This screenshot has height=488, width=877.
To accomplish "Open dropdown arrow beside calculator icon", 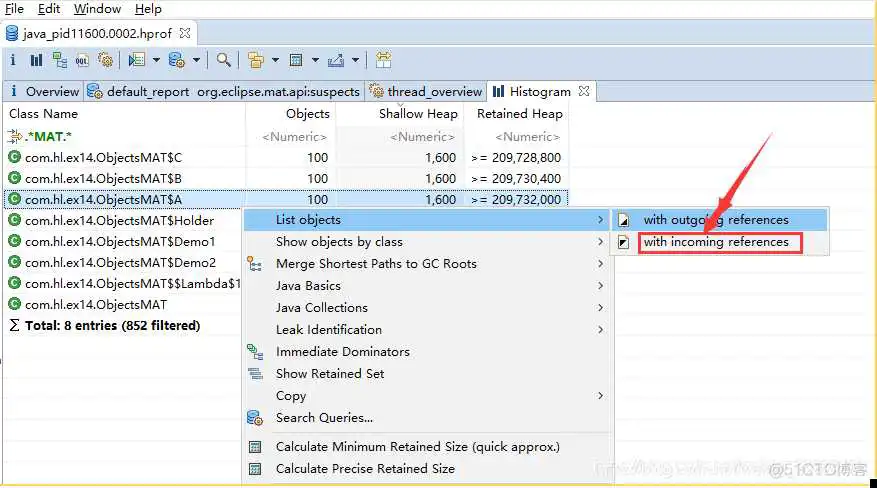I will click(x=315, y=60).
